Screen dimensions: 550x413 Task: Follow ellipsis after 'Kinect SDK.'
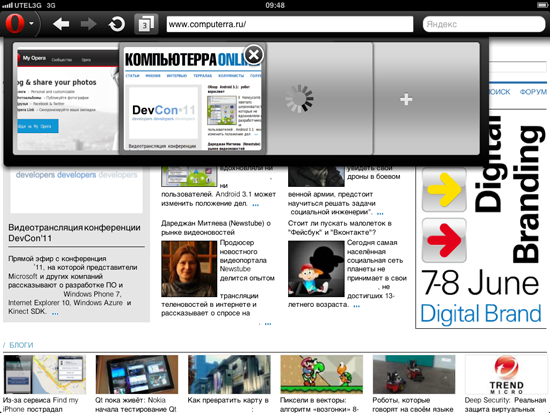click(x=55, y=313)
